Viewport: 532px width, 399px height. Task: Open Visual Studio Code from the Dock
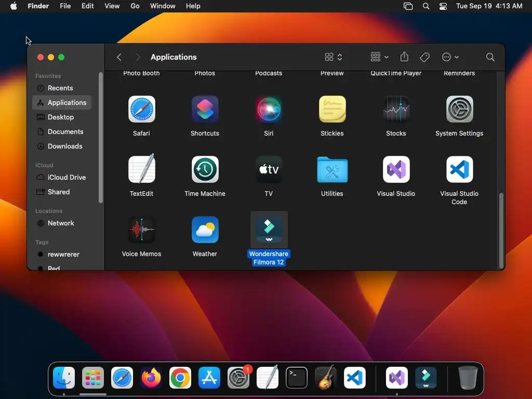click(x=355, y=378)
